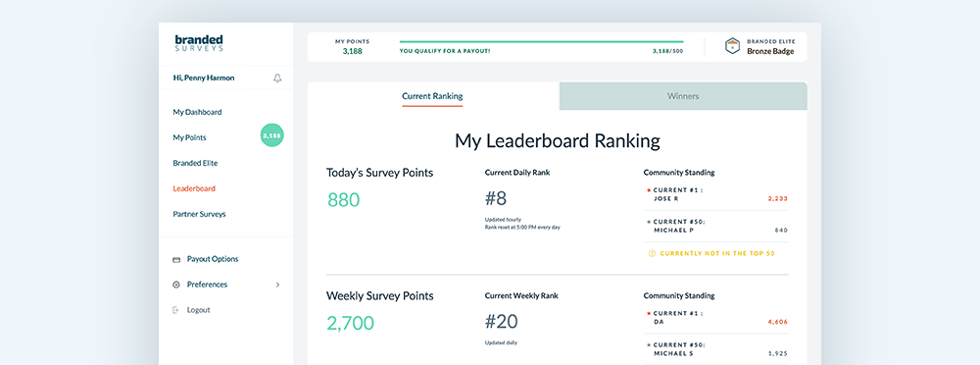The width and height of the screenshot is (980, 365).
Task: Click the 3,188 points bubble in sidebar
Action: point(271,135)
